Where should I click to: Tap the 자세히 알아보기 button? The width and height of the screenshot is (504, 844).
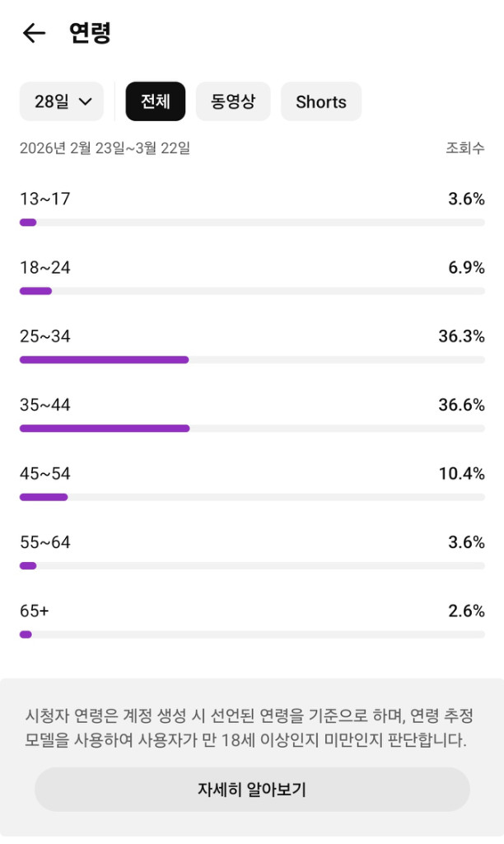(252, 790)
